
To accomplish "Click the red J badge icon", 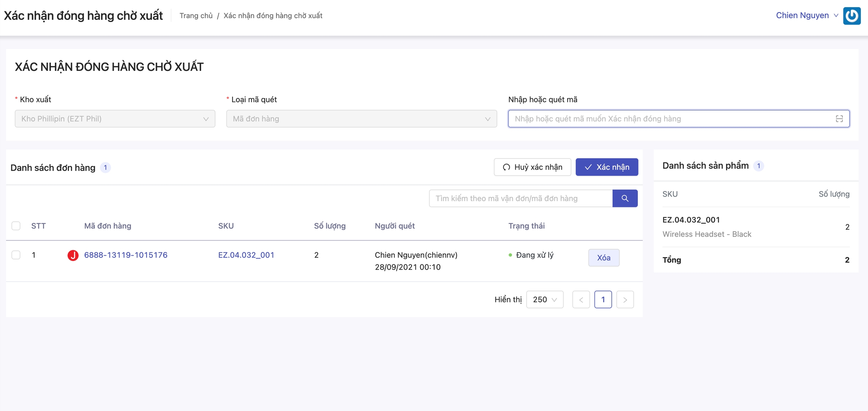I will tap(73, 255).
